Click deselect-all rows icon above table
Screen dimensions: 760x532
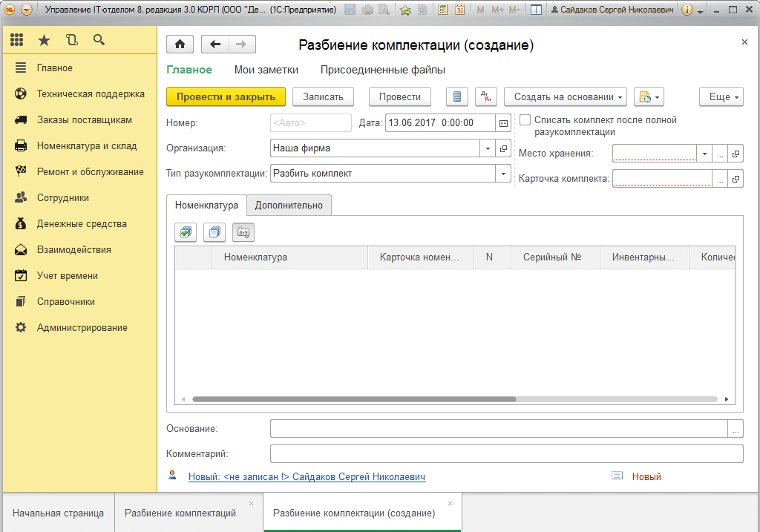coord(214,232)
